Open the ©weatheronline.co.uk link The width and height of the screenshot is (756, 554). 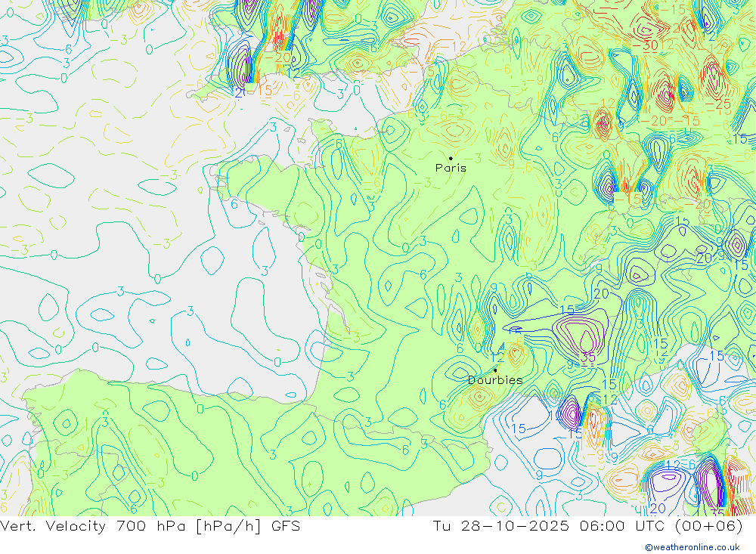point(692,547)
